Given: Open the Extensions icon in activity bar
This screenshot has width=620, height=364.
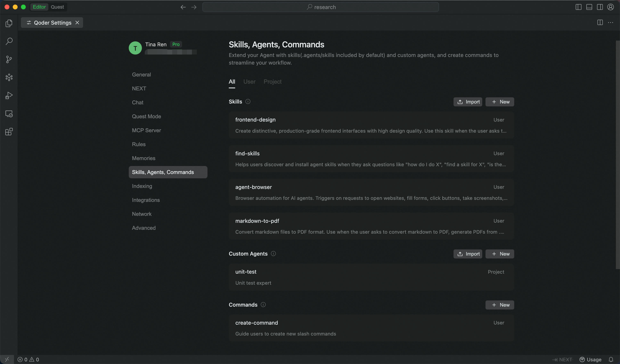Looking at the screenshot, I should coord(9,132).
